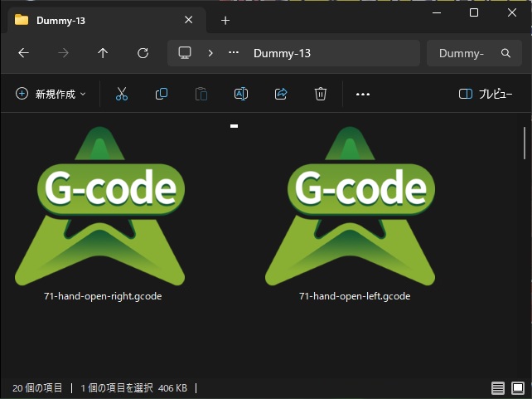The image size is (532, 399).
Task: Toggle the プレビュー pane
Action: 486,94
